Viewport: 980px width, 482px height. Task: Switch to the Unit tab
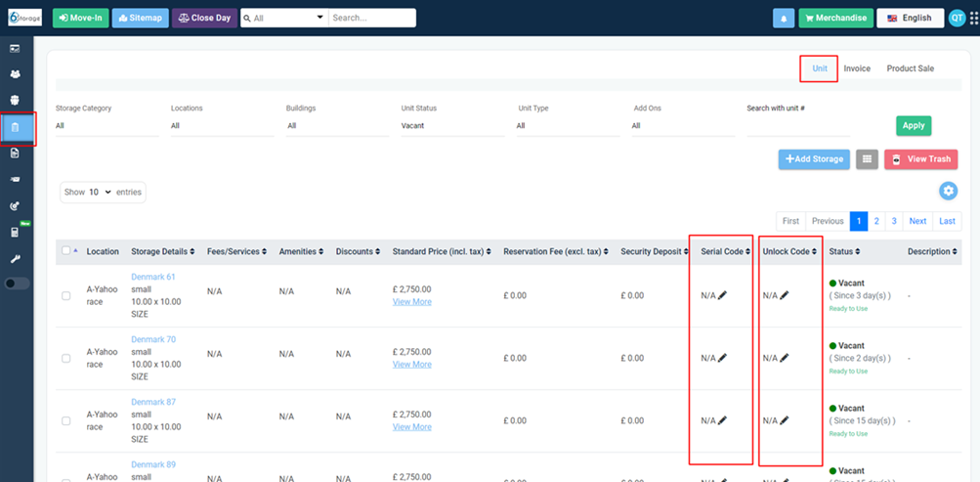(x=820, y=68)
